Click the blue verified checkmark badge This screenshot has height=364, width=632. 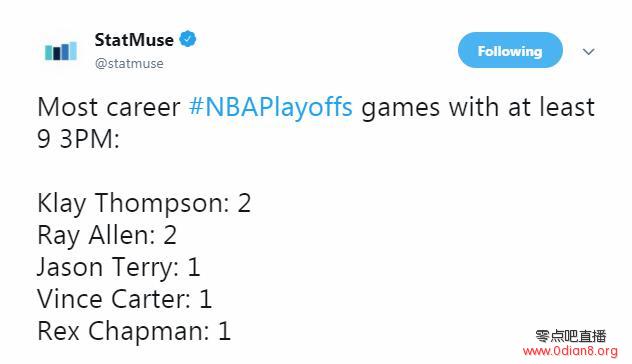click(x=187, y=39)
